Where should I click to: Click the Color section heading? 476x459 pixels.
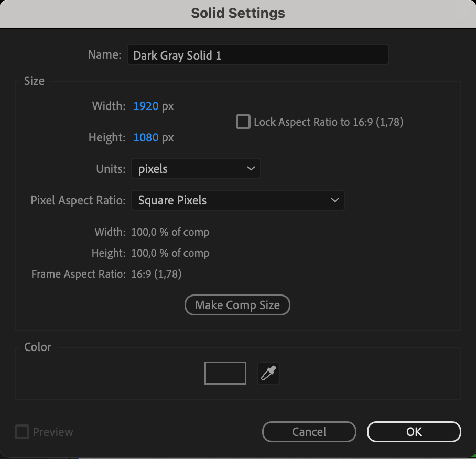tap(38, 347)
